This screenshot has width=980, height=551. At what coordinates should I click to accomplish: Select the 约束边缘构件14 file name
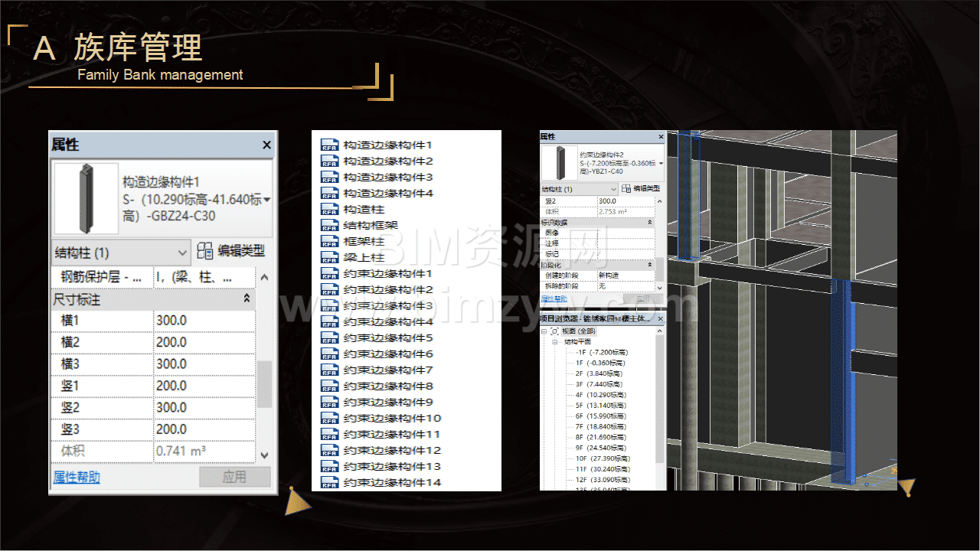(392, 482)
